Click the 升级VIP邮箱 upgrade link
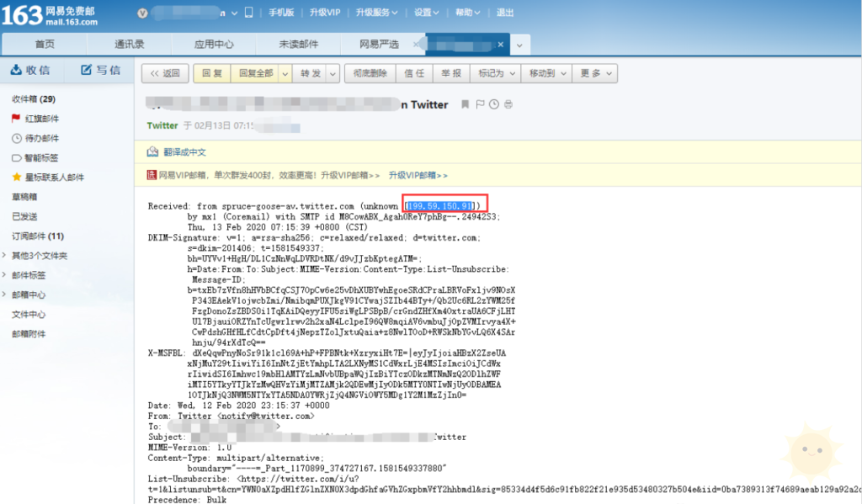This screenshot has height=504, width=862. [418, 175]
